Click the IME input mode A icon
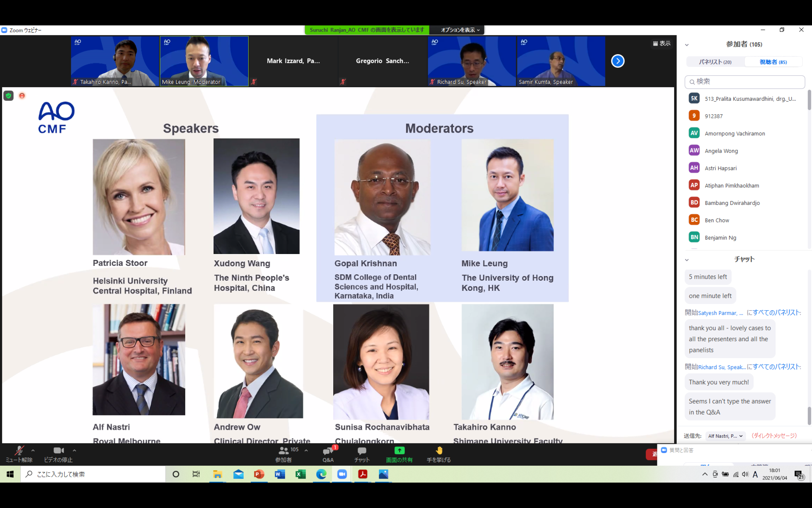This screenshot has height=508, width=812. pos(755,474)
